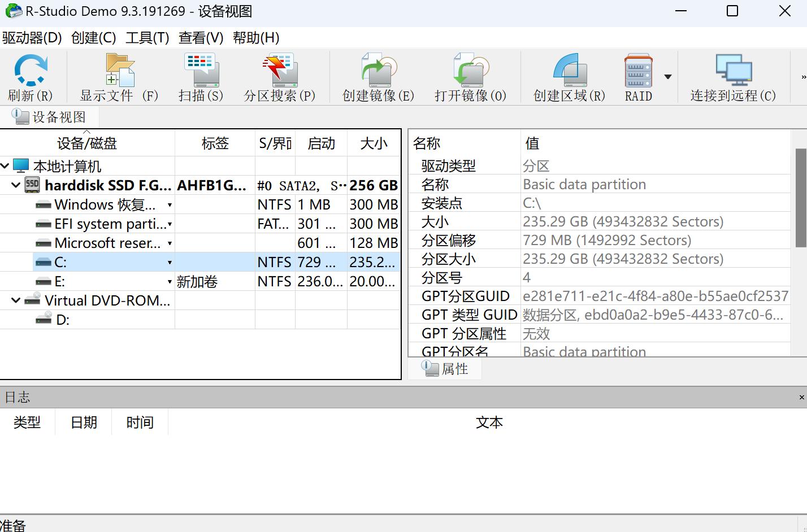Collapse the harddisk SSD device entry

click(x=16, y=185)
